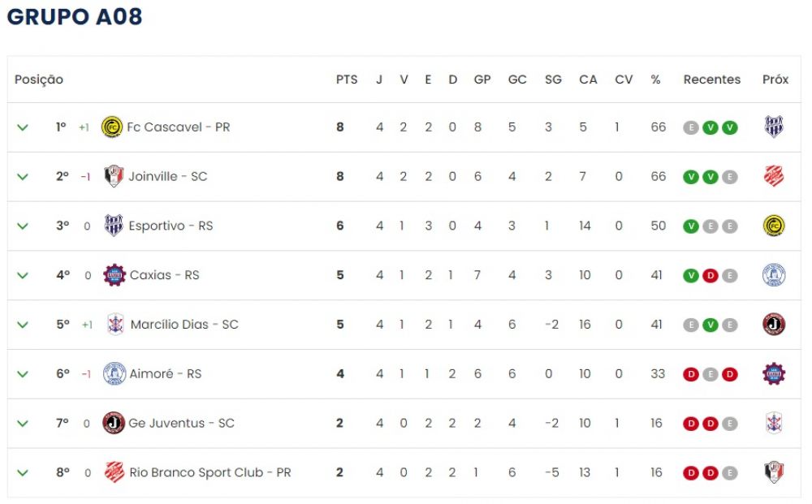
Task: Open the Caxias - RS team name
Action: [165, 275]
